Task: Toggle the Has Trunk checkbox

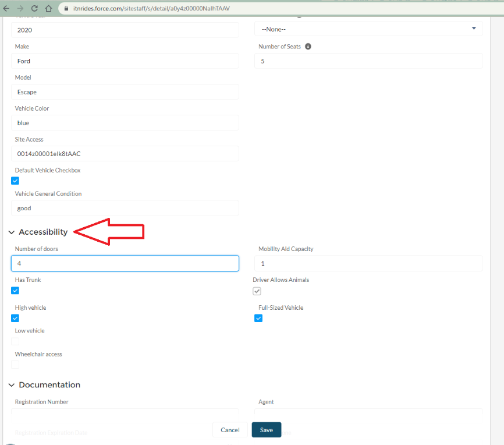Action: [15, 290]
